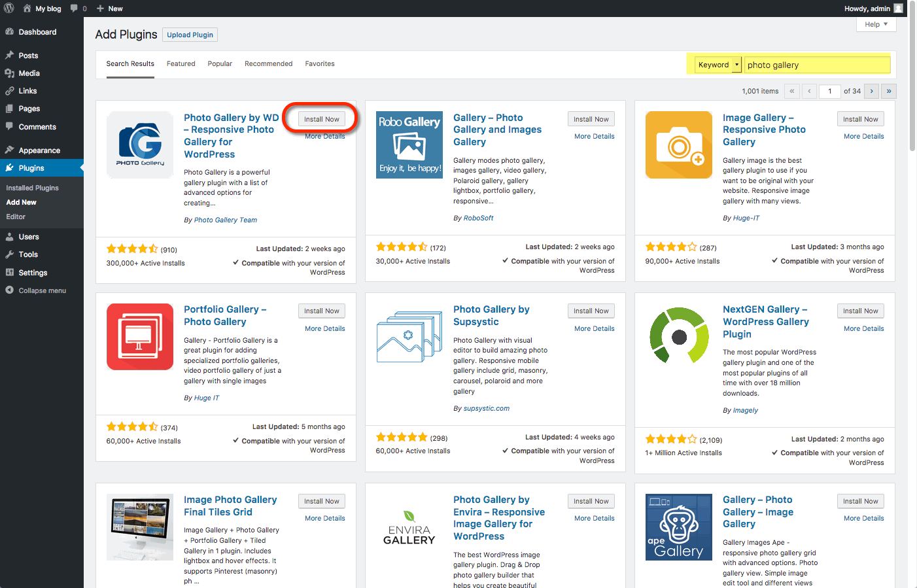Click the admin avatar in top right

coord(899,9)
